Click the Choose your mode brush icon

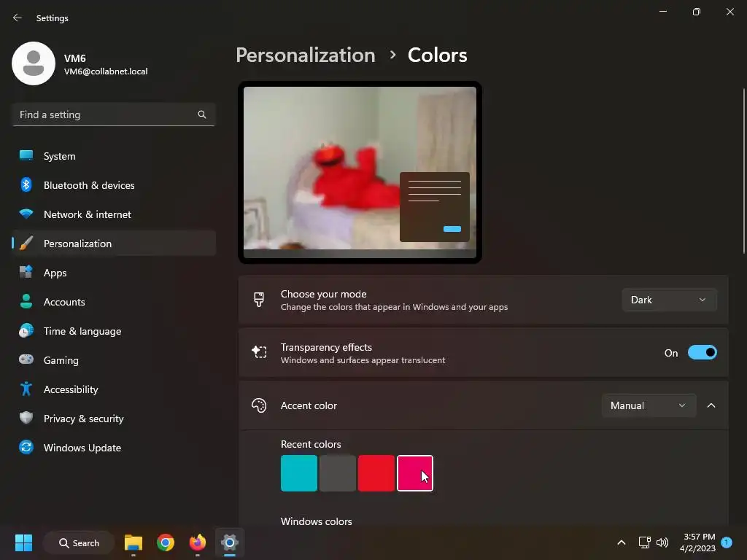[259, 300]
